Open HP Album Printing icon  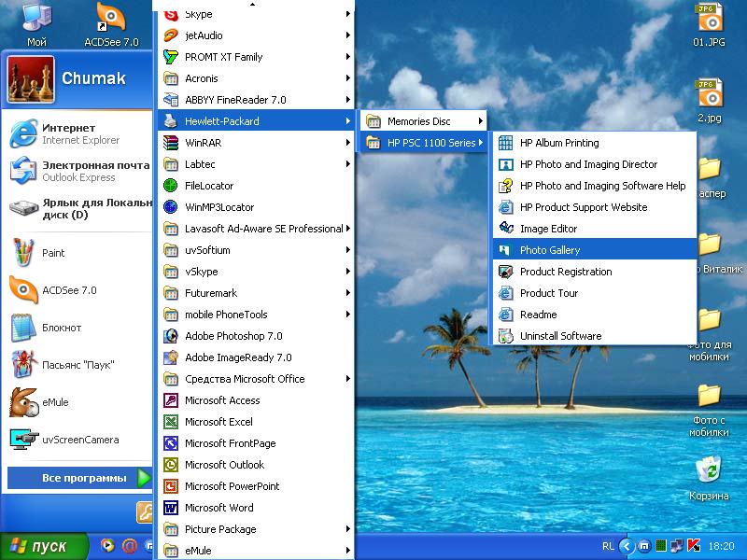coord(505,143)
